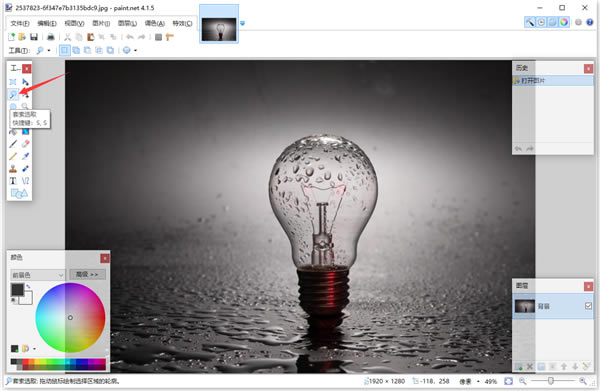
Task: Open the tool chooser dropdown arrow
Action: 49,50
